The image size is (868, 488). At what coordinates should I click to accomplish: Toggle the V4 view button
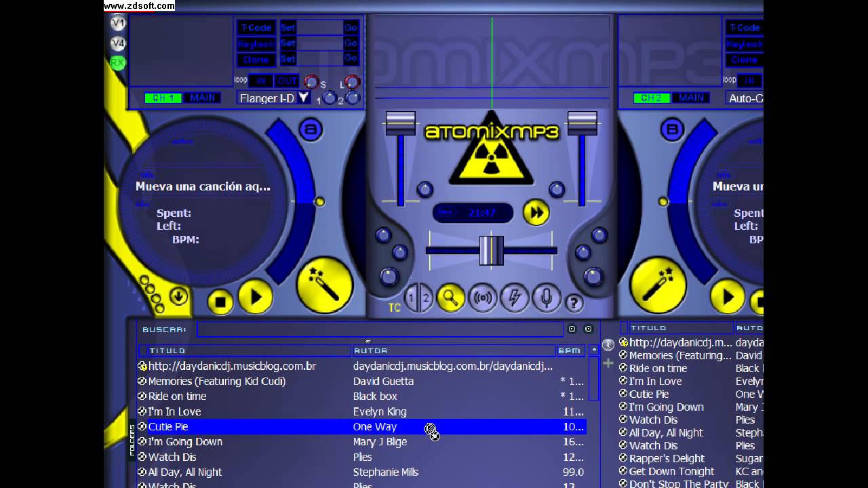coord(119,43)
